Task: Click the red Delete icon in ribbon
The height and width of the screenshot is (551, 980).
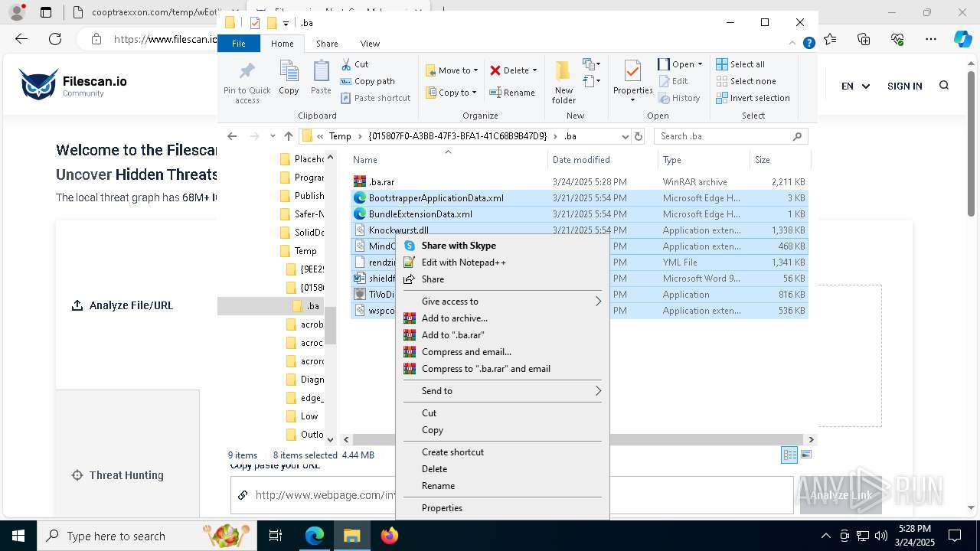Action: [x=495, y=70]
